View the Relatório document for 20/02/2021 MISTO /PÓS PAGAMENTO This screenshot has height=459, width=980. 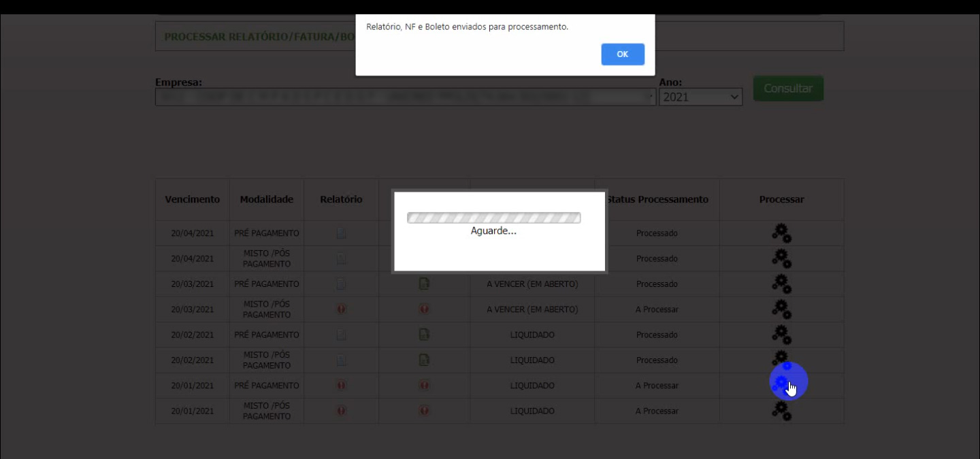pos(341,360)
